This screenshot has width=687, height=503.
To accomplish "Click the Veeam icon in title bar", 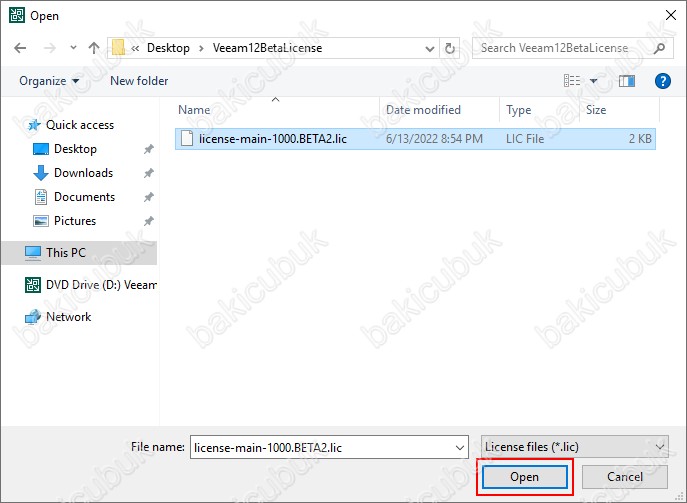I will (17, 15).
